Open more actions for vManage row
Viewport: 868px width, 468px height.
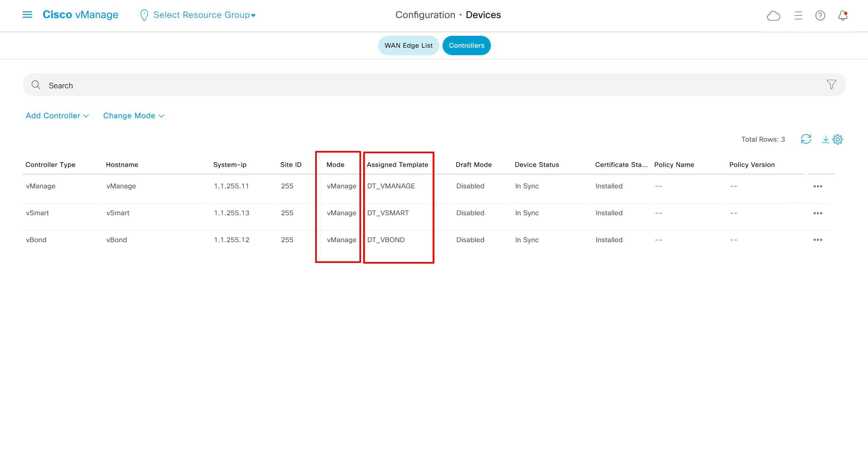pyautogui.click(x=818, y=186)
